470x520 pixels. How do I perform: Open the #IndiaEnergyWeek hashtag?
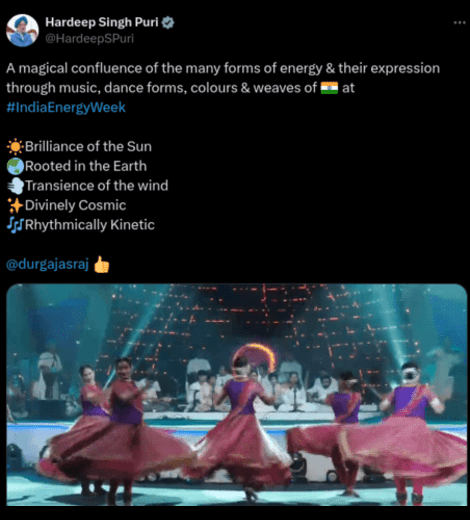coord(66,107)
